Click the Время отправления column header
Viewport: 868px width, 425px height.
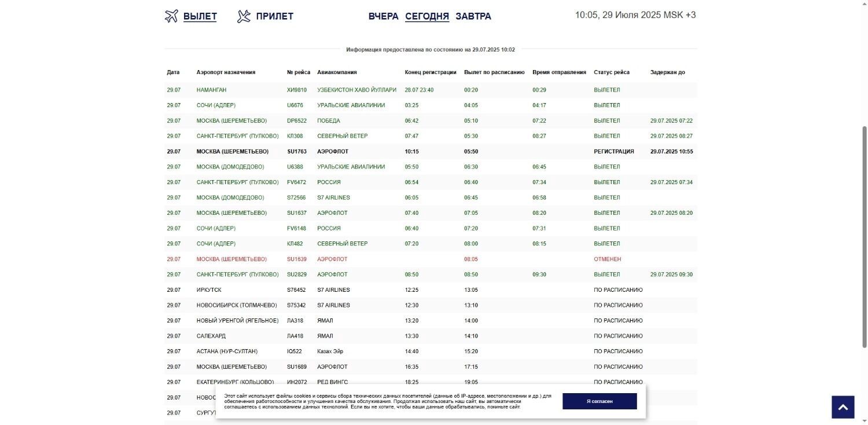coord(559,72)
